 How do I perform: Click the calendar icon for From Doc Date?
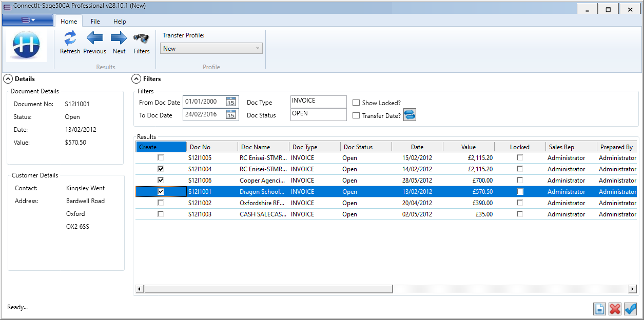click(231, 102)
